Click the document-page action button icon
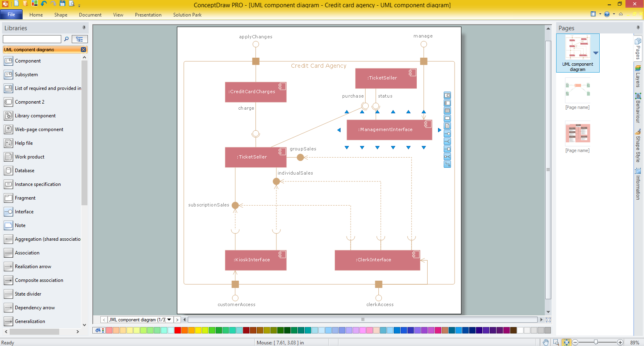 [447, 126]
